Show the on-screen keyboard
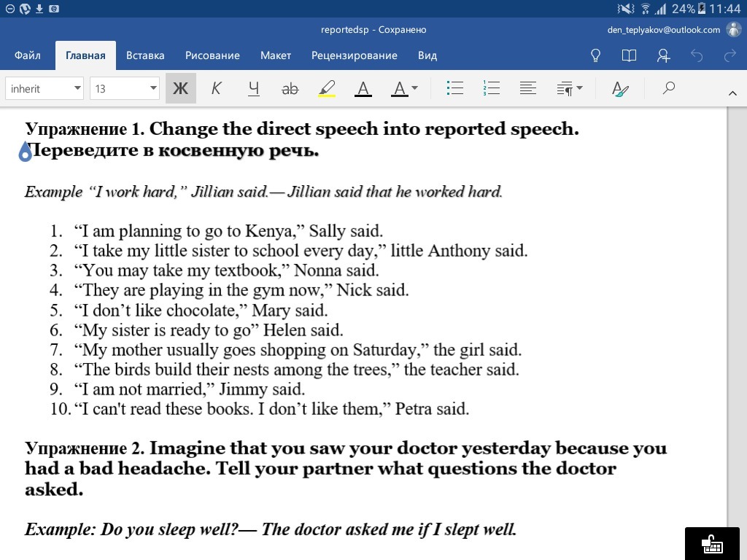747x560 pixels. (x=711, y=543)
